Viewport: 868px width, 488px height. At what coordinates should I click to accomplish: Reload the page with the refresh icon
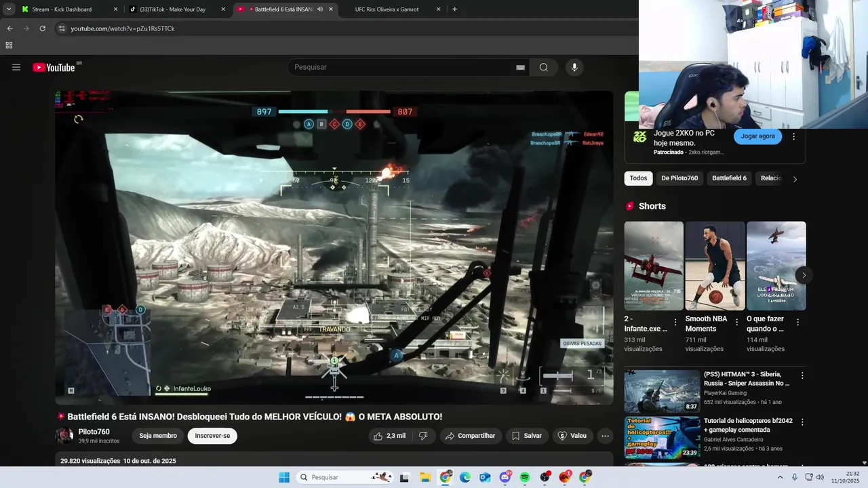pyautogui.click(x=42, y=28)
